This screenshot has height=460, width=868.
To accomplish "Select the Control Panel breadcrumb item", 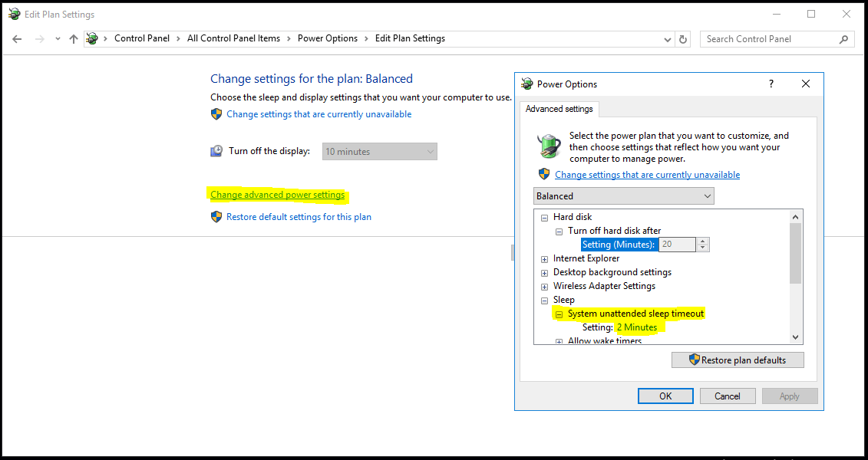I will (143, 38).
